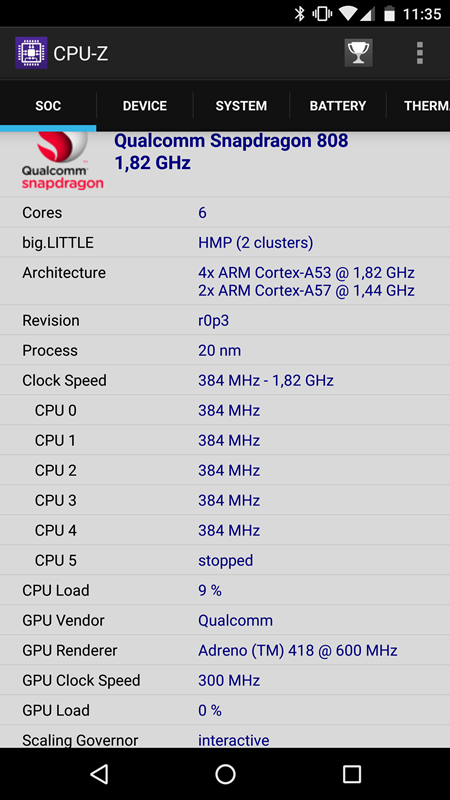The width and height of the screenshot is (450, 800).
Task: Tap the CPU-Z app logo icon
Action: point(31,53)
